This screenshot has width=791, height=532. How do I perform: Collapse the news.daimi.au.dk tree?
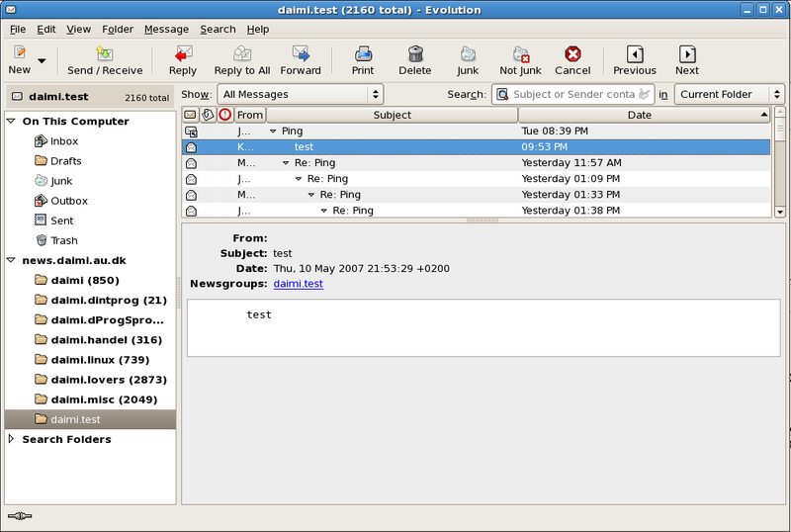tap(11, 260)
